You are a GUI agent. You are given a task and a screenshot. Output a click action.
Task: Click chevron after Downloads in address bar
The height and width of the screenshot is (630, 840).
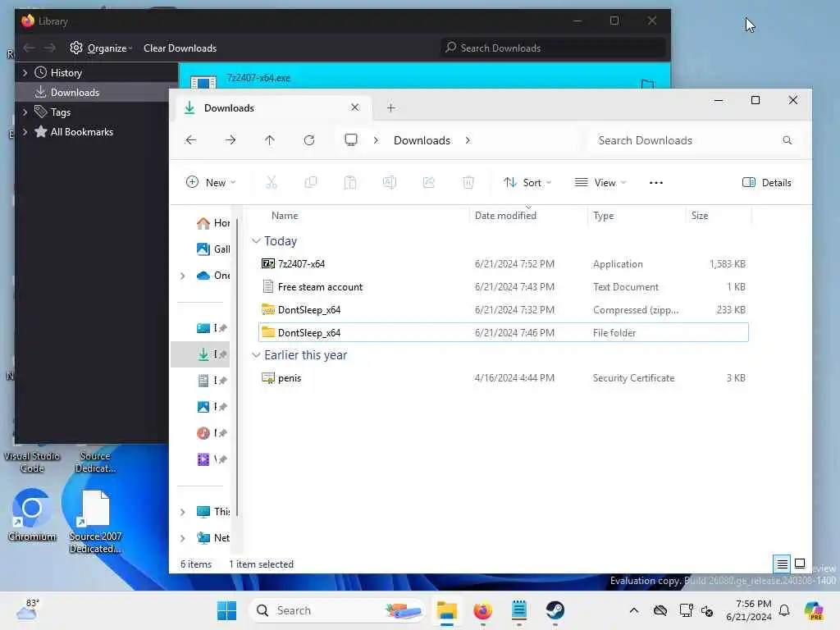(x=468, y=140)
